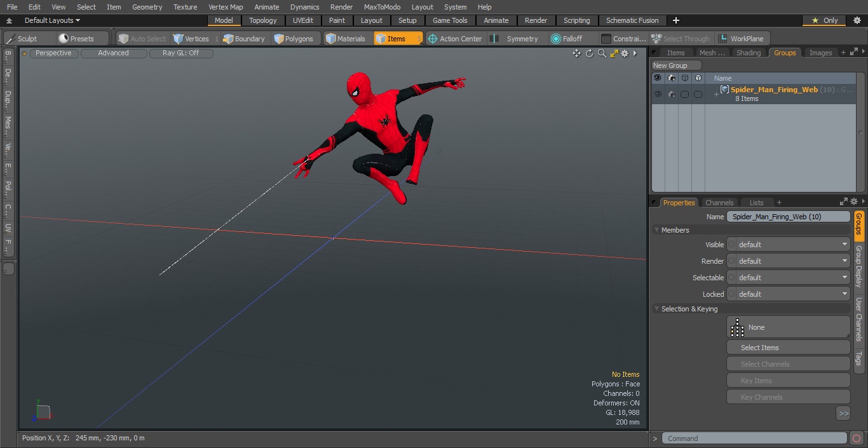Viewport: 868px width, 448px height.
Task: Open the preferences gear in top-right corner
Action: (857, 20)
